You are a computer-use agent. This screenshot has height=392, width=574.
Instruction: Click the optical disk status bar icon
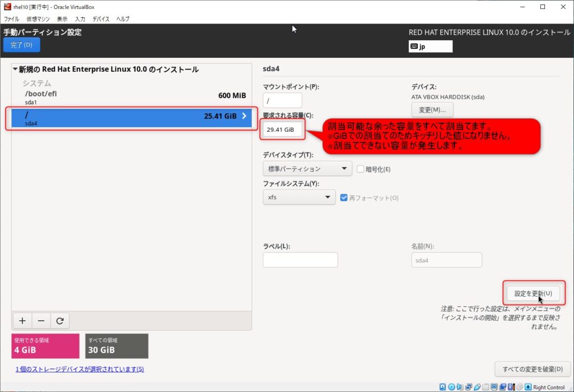coord(452,387)
